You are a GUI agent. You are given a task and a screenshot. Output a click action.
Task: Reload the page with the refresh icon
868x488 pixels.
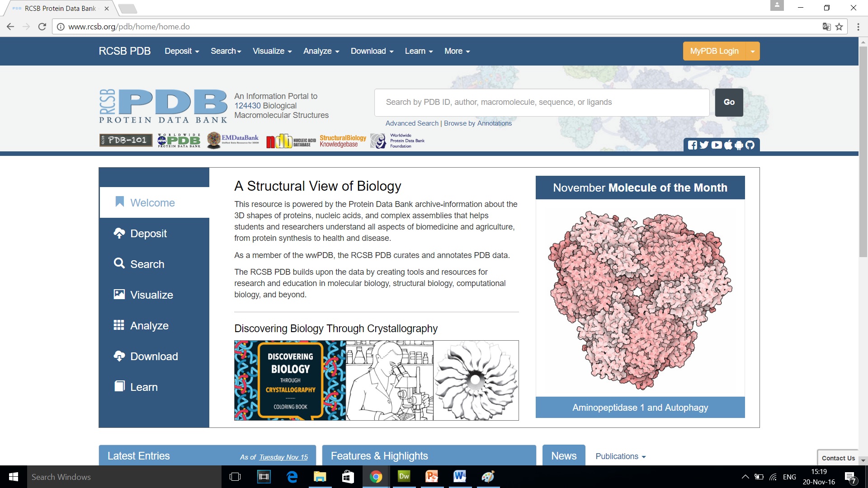click(x=42, y=27)
